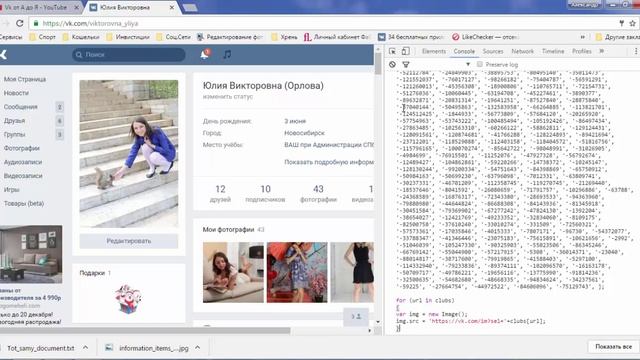Open Группы in sidebar

tap(14, 134)
